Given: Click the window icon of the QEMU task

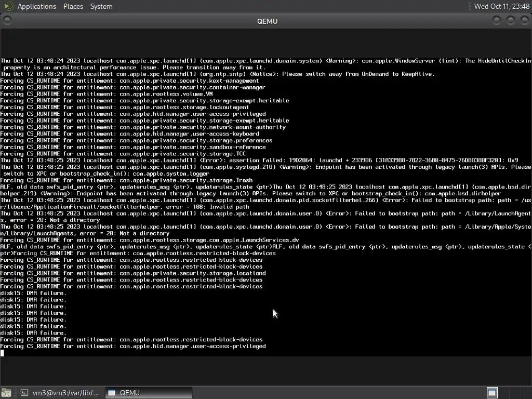Looking at the screenshot, I should coord(112,393).
